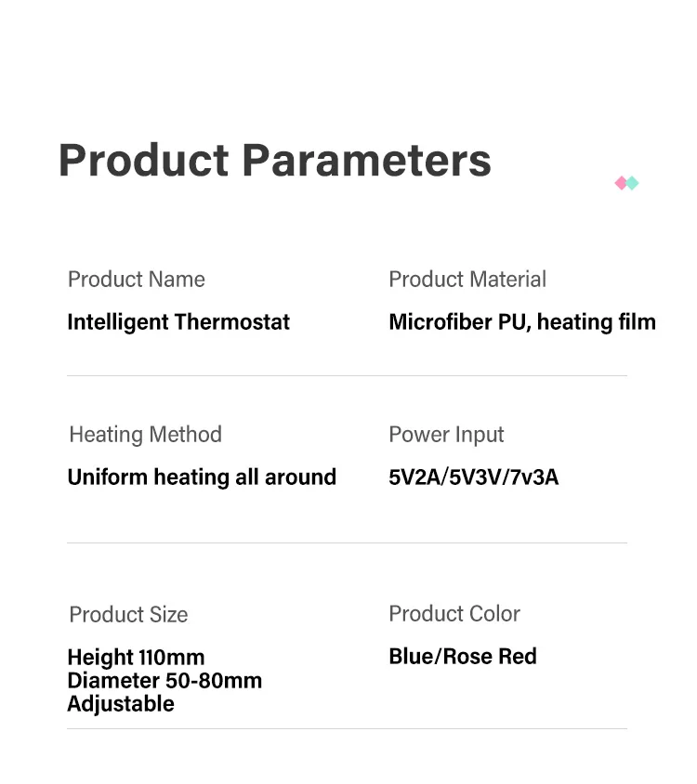
Task: Click the "Product Parameters" heading
Action: [274, 160]
